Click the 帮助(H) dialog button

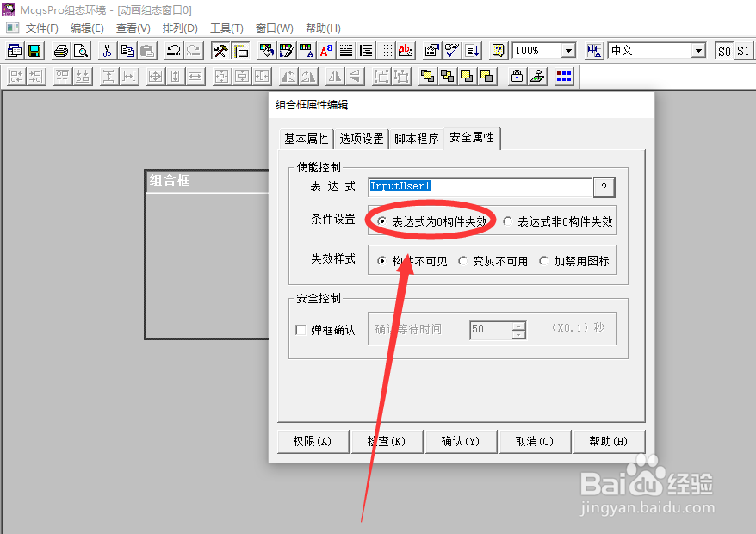pos(609,441)
